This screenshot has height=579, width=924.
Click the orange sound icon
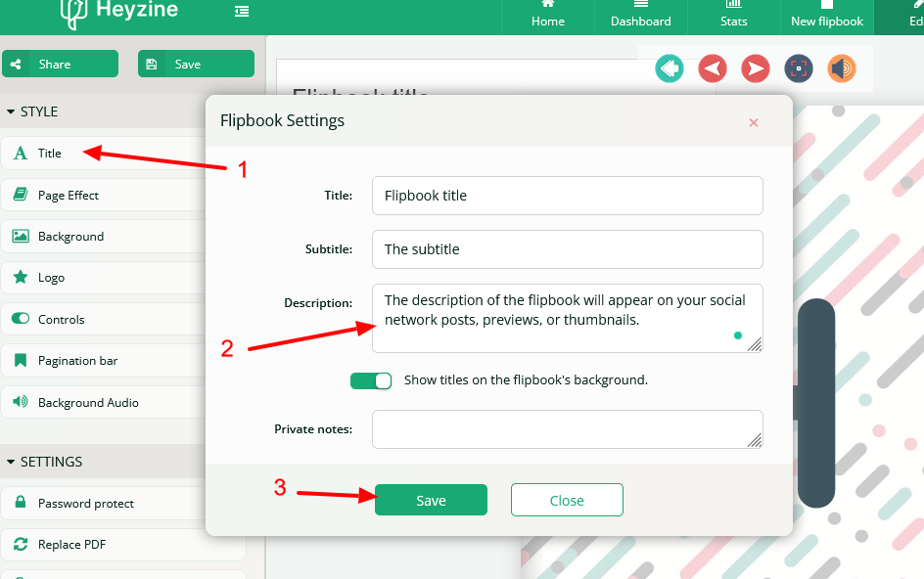pyautogui.click(x=842, y=68)
